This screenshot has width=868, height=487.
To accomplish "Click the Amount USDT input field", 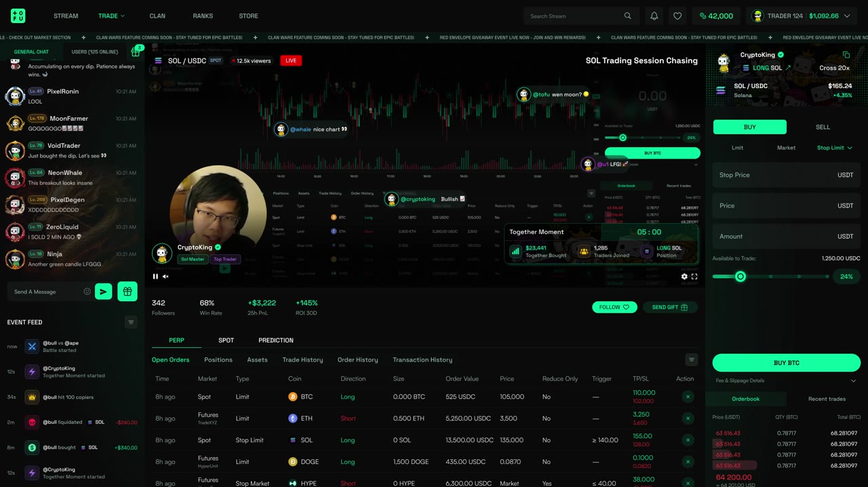I will tap(786, 236).
